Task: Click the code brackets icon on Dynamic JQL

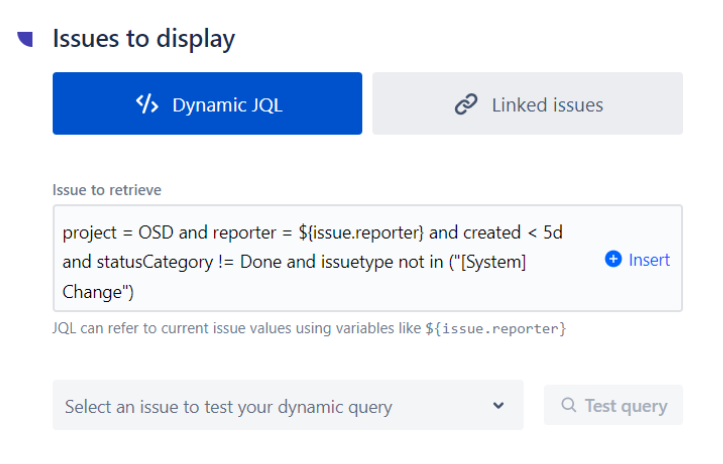Action: coord(147,105)
